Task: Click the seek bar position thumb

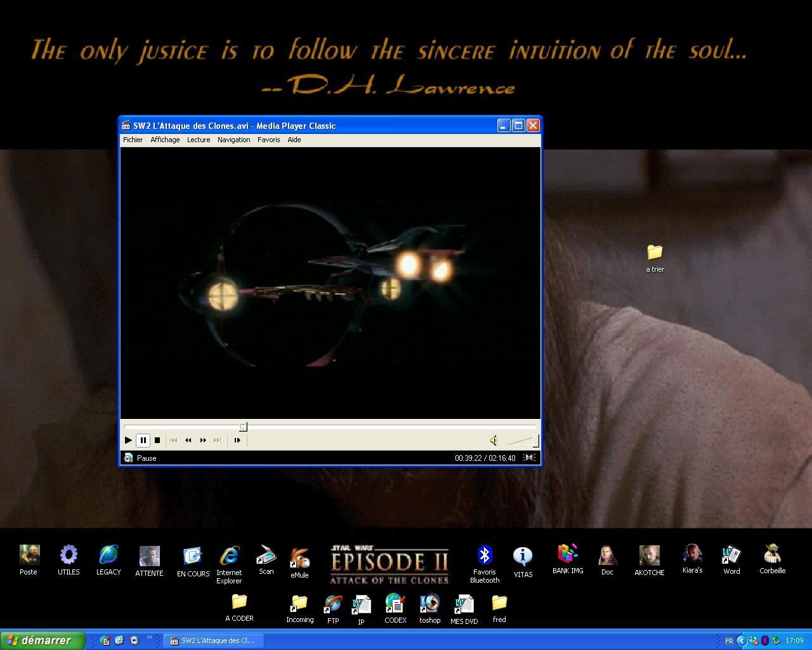Action: (243, 427)
